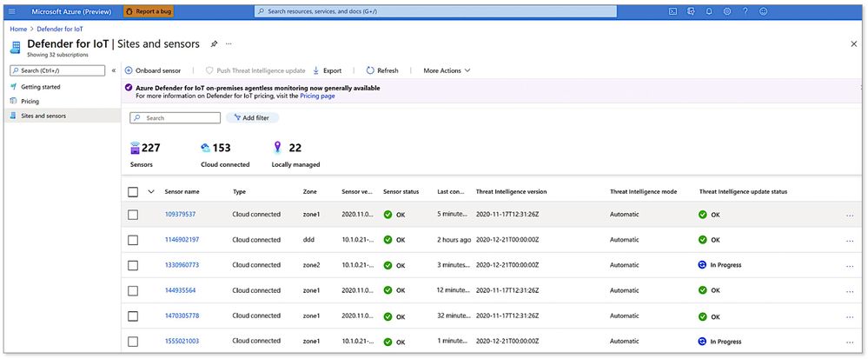Expand the chevron beside Sensor name header

[151, 191]
